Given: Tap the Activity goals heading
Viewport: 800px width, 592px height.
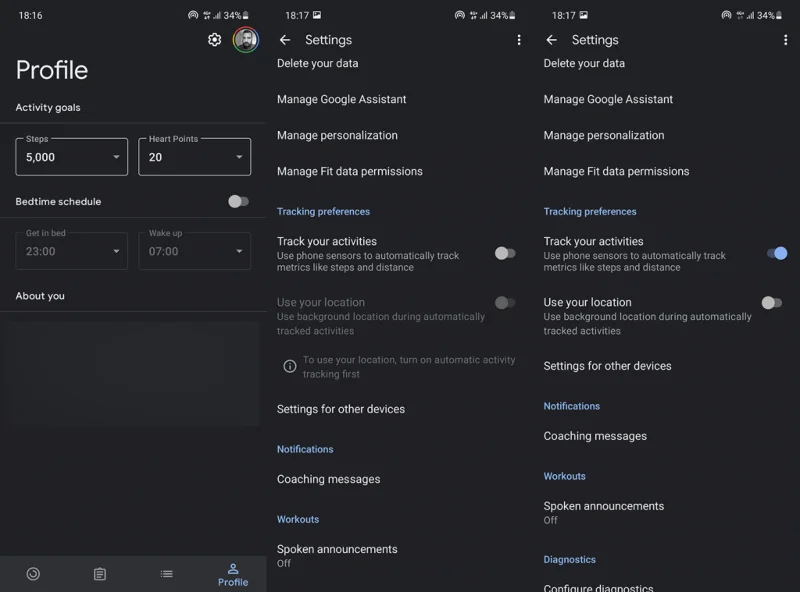Looking at the screenshot, I should coord(48,107).
